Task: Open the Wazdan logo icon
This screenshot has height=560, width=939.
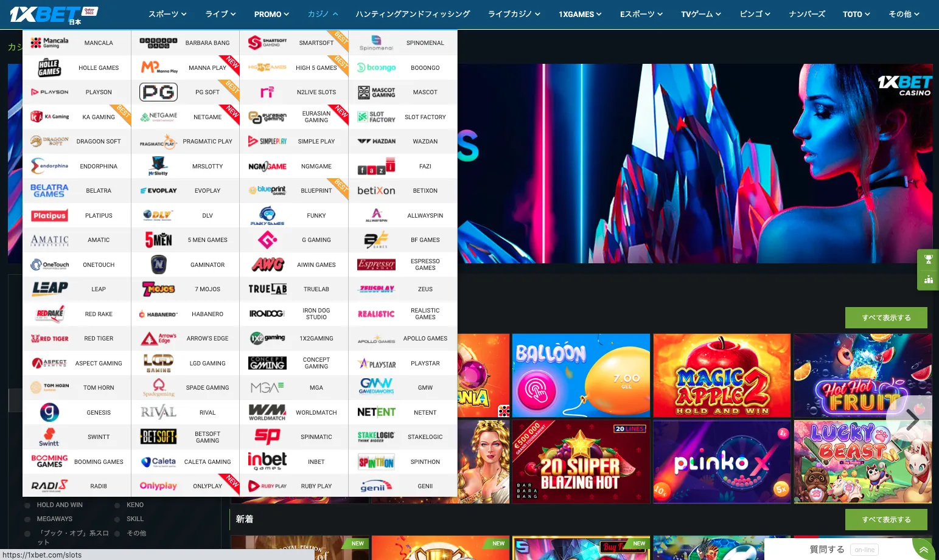Action: click(x=376, y=141)
